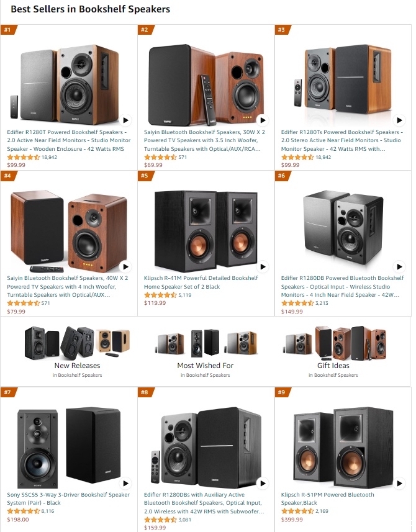View 5,119 ratings for Klipsch R-41M

pos(184,295)
